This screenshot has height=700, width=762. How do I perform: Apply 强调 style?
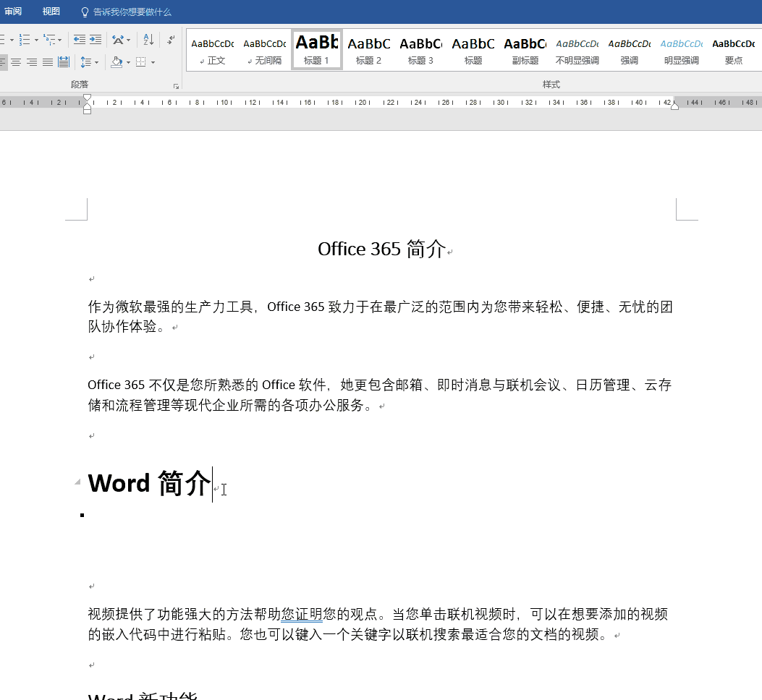[630, 50]
